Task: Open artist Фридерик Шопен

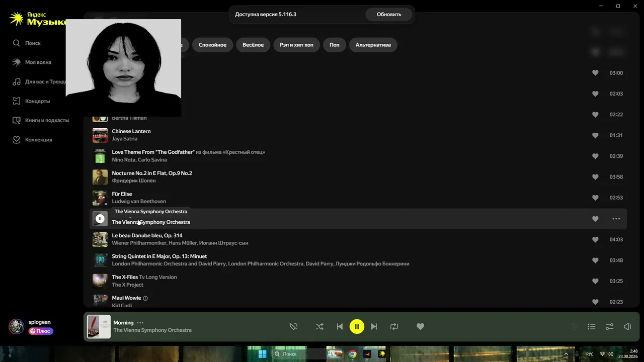Action: pos(134,180)
